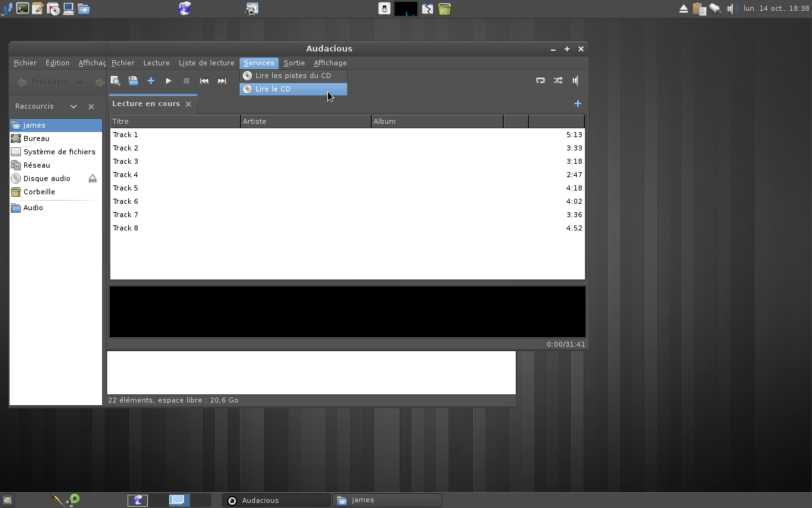812x508 pixels.
Task: Open Bureau in the shortcuts sidebar
Action: click(x=56, y=138)
